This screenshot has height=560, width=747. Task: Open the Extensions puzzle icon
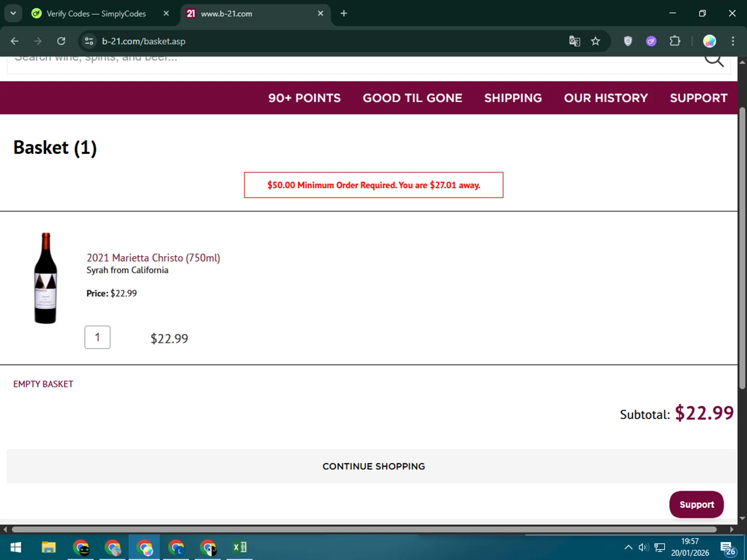point(675,41)
